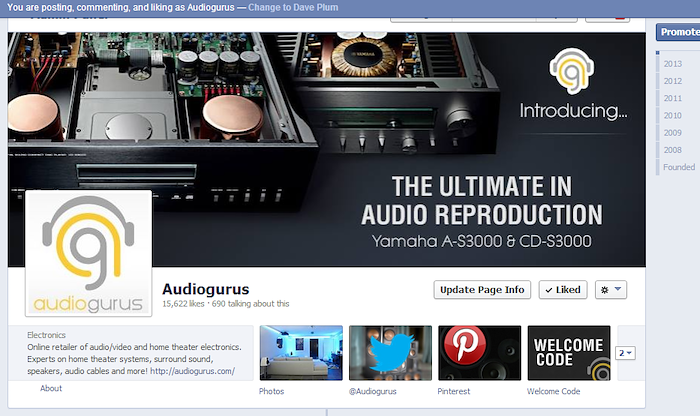Screen dimensions: 700x416
Task: Click the Audiogurus profile picture
Action: 88,254
